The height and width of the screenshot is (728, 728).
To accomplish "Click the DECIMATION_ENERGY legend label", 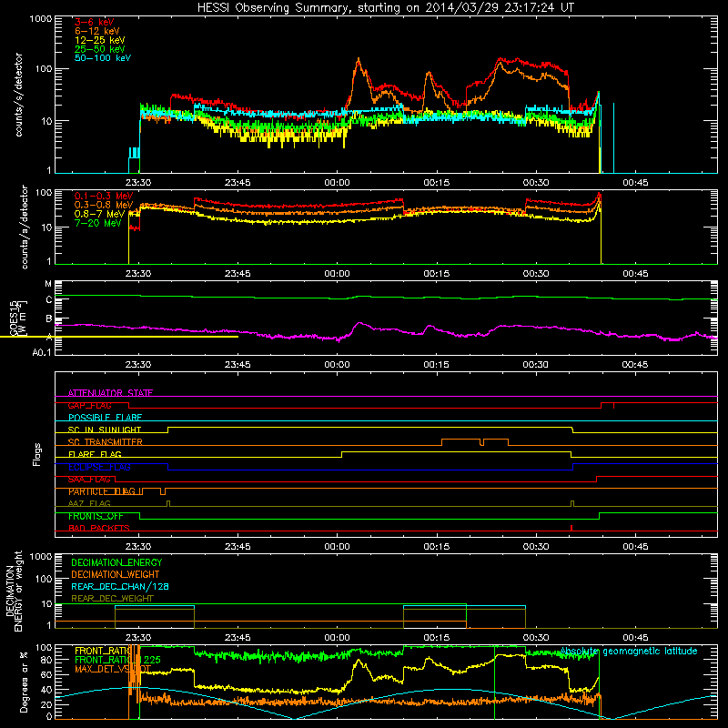I will [116, 562].
